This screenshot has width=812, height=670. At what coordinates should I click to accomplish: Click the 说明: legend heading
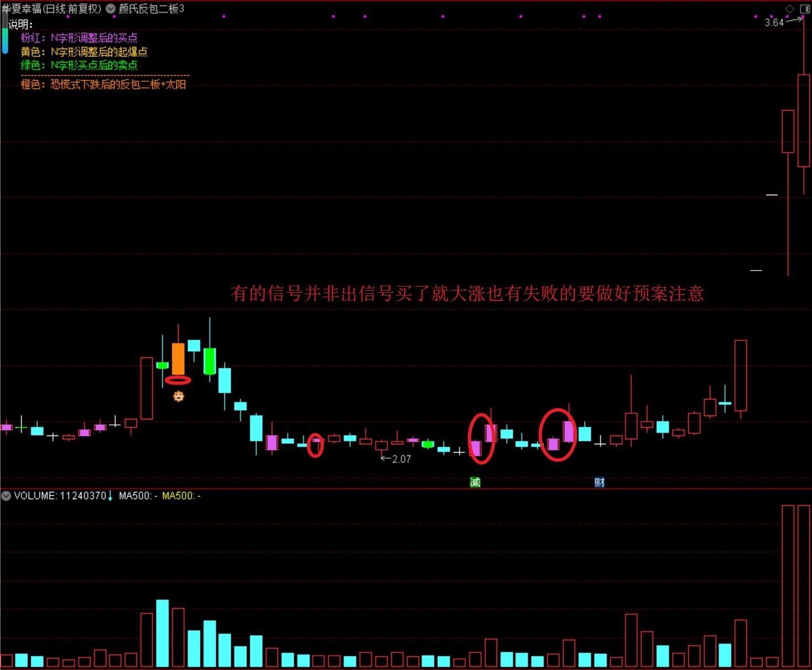20,24
